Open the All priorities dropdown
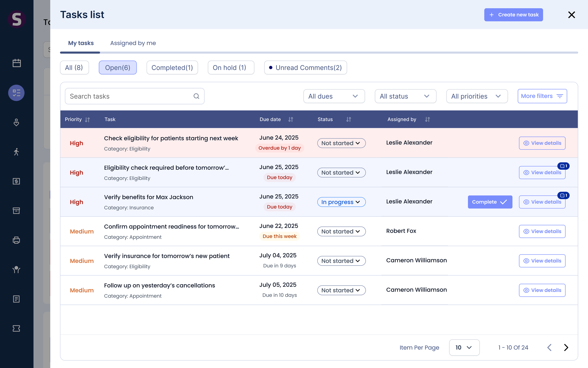Viewport: 588px width, 368px height. point(477,96)
